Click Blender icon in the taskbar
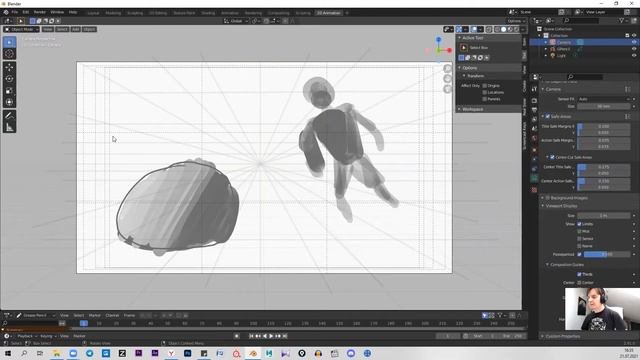 tap(253, 353)
